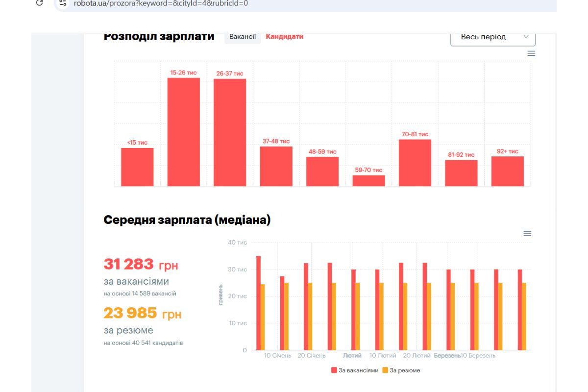Open the export menu of the median salary chart
This screenshot has height=392, width=588.
pos(527,234)
